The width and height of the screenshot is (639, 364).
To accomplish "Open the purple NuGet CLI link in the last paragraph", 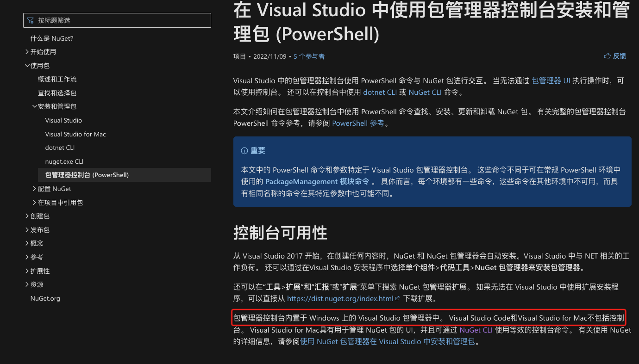I will point(476,330).
